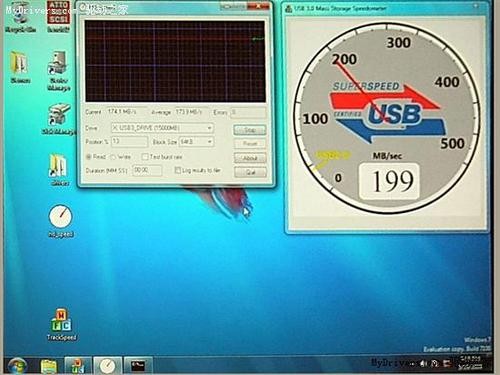Click the Average speed reading

189,112
